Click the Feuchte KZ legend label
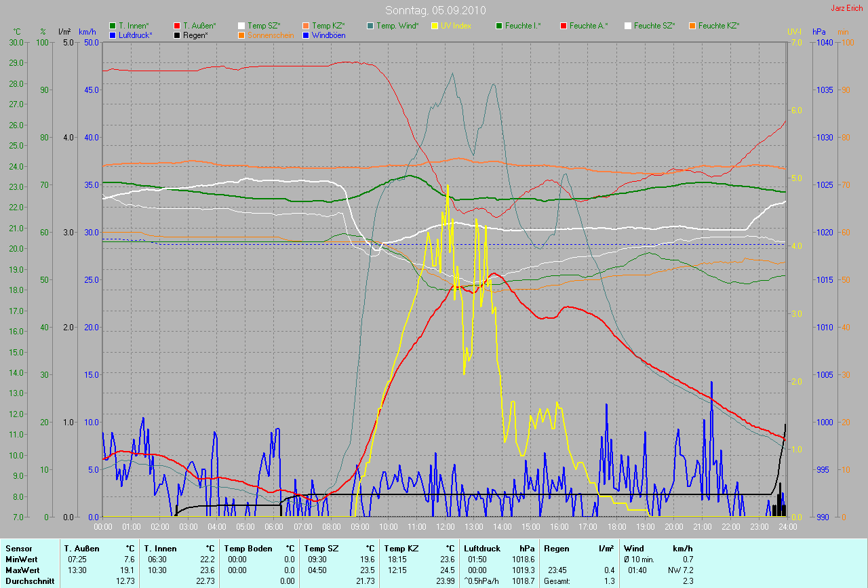This screenshot has height=588, width=868. pyautogui.click(x=718, y=26)
